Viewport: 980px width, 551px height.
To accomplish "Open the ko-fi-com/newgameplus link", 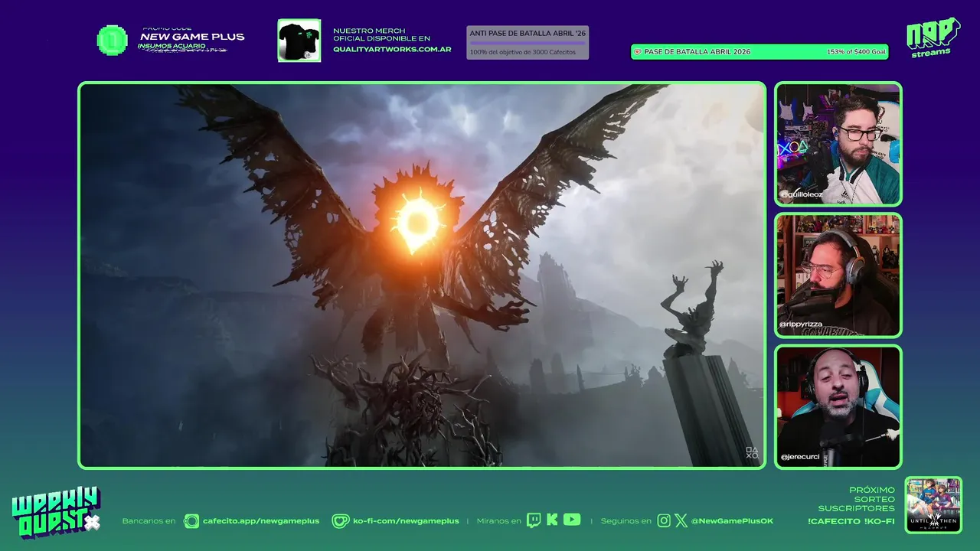I will click(x=406, y=521).
